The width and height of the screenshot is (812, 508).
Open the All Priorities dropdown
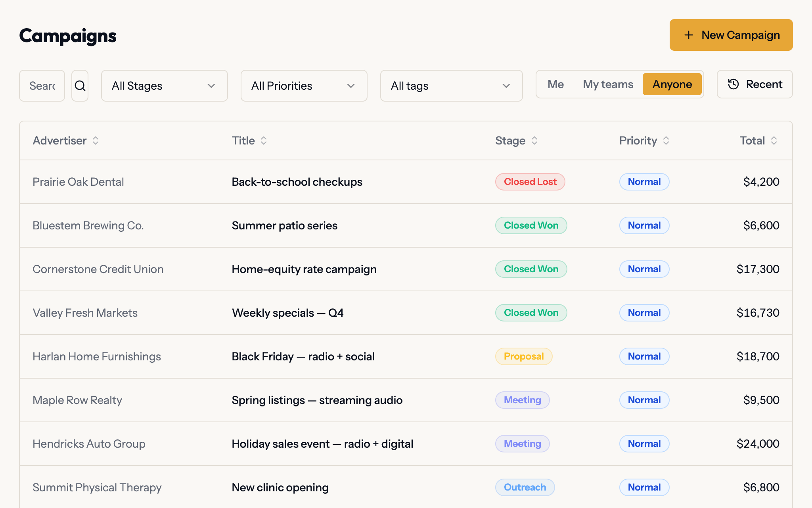coord(304,86)
